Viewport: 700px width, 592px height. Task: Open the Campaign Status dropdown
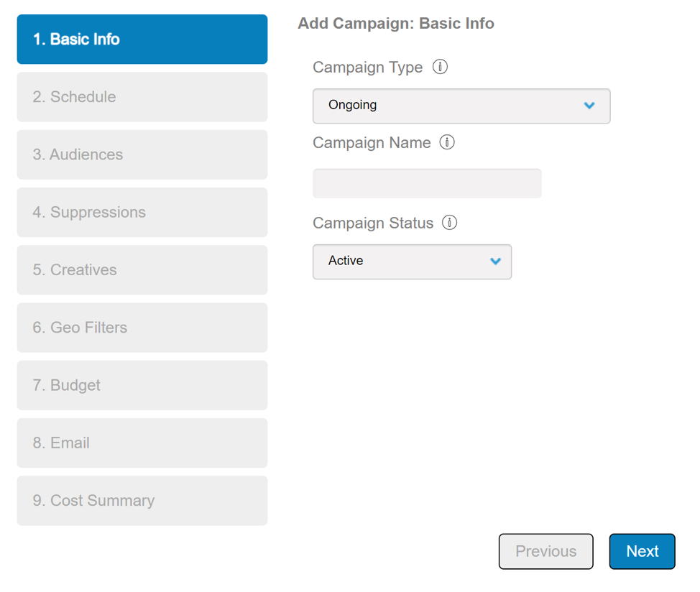(411, 262)
